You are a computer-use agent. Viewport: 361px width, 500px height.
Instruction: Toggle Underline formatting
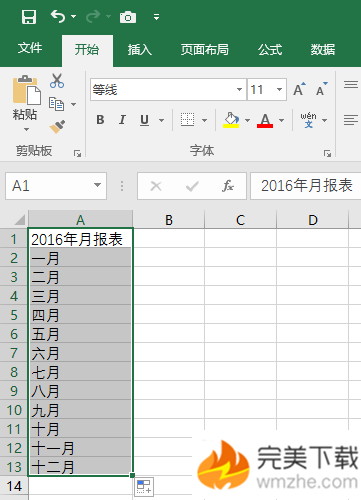point(144,120)
